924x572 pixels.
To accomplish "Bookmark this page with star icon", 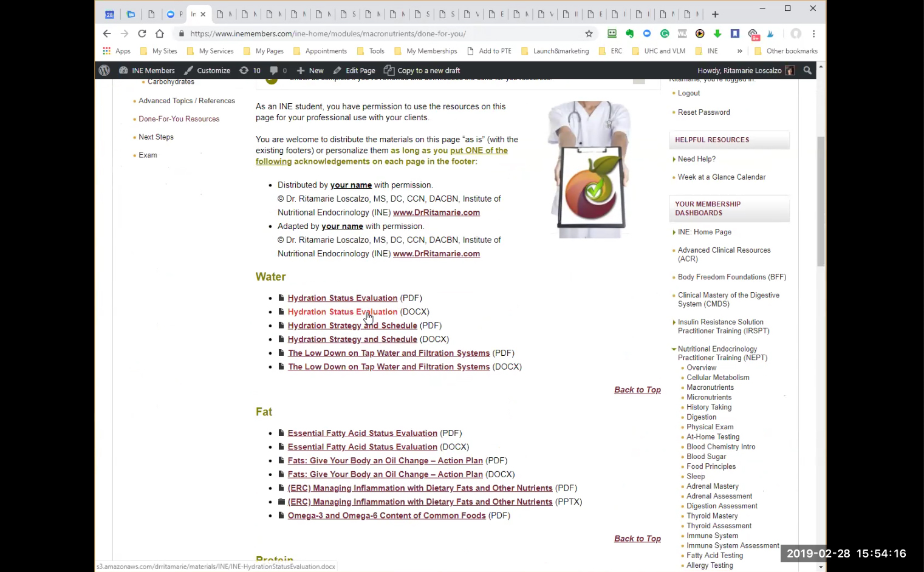I will click(x=589, y=34).
